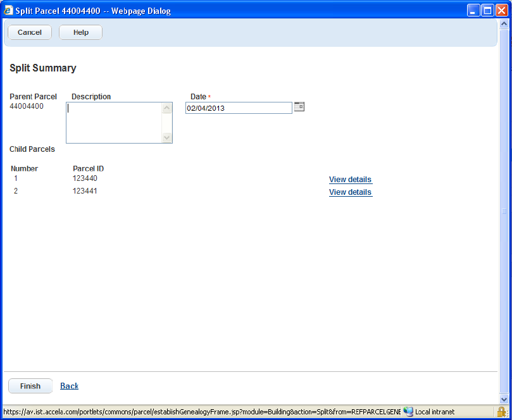Select child Parcel ID 123441
Image resolution: width=512 pixels, height=420 pixels.
pos(85,191)
